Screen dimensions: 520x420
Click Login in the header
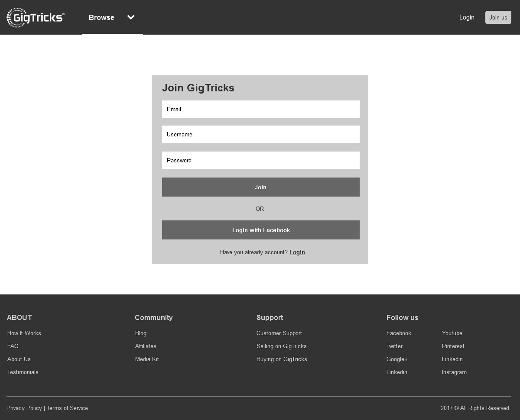coord(467,17)
